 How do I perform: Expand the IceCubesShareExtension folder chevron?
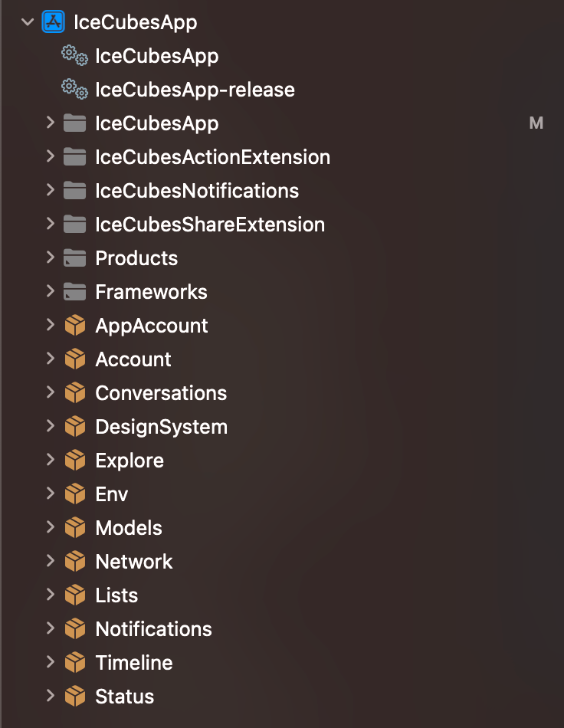click(50, 224)
